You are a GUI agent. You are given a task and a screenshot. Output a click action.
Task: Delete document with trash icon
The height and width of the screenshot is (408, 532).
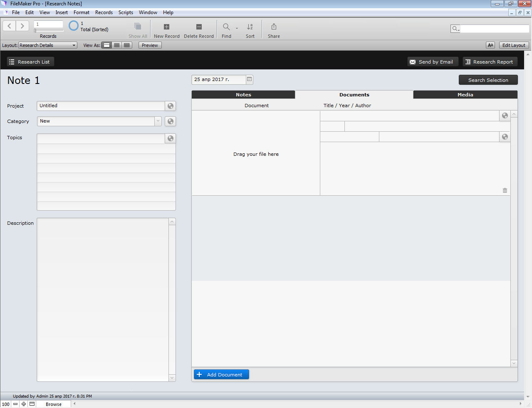(505, 190)
